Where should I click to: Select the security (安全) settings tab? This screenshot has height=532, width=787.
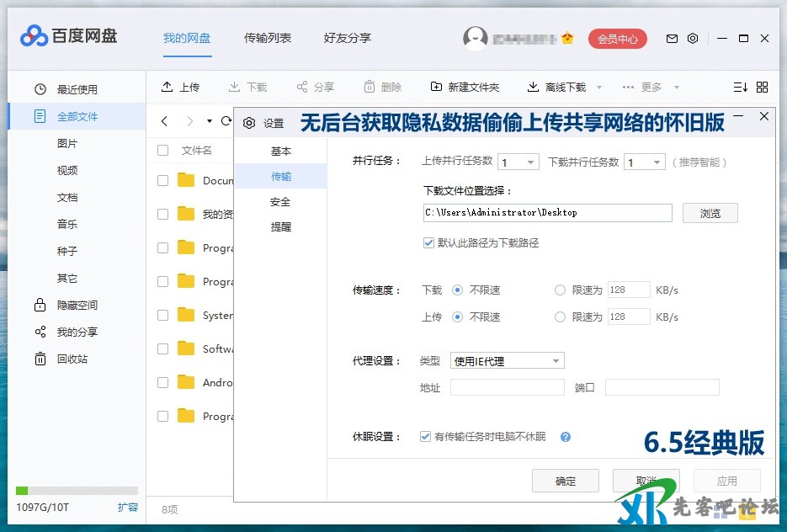[x=280, y=202]
